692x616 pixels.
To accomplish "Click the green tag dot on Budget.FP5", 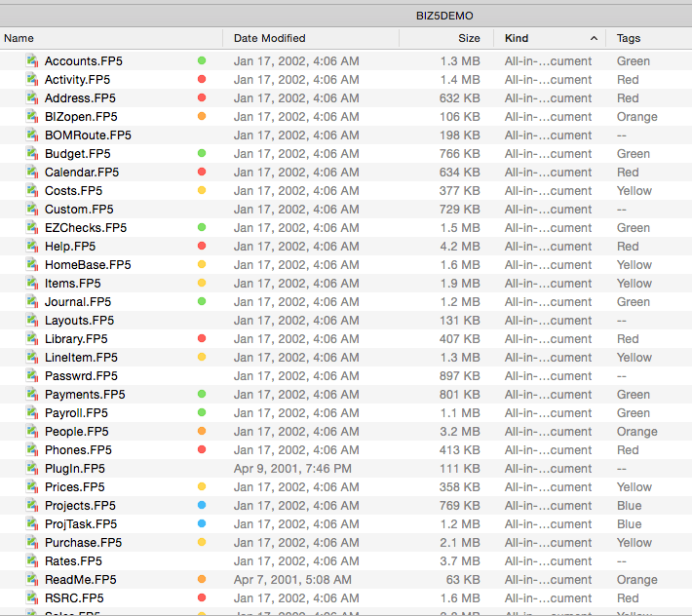I will pos(202,154).
